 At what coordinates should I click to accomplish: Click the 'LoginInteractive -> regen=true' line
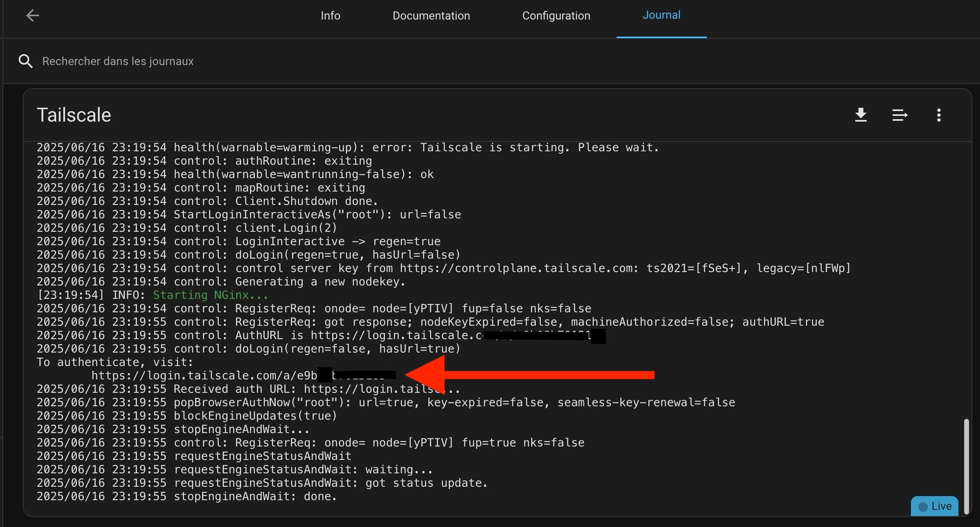(238, 242)
